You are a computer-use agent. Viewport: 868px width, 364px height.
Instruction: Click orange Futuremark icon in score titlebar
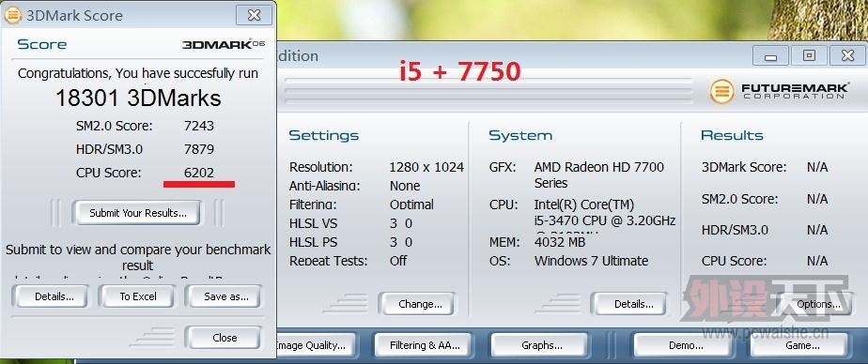(x=13, y=15)
